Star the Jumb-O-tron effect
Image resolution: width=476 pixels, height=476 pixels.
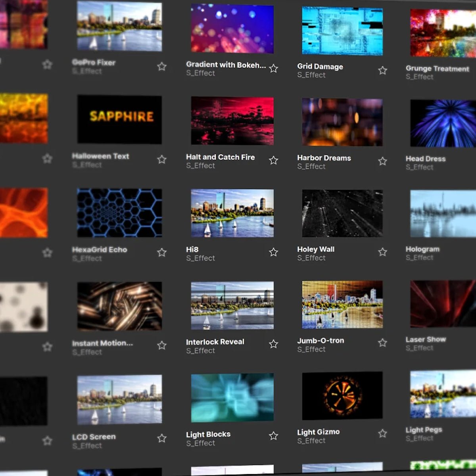382,342
